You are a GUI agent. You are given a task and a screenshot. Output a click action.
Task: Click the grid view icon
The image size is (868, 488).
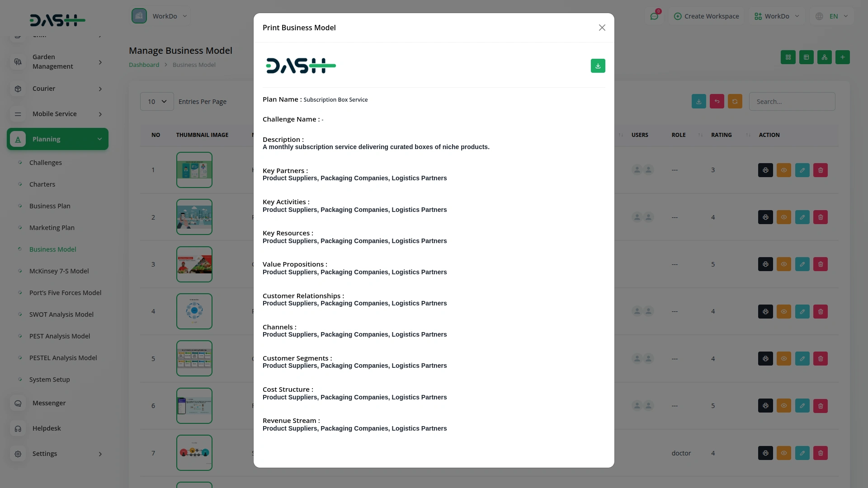click(788, 57)
